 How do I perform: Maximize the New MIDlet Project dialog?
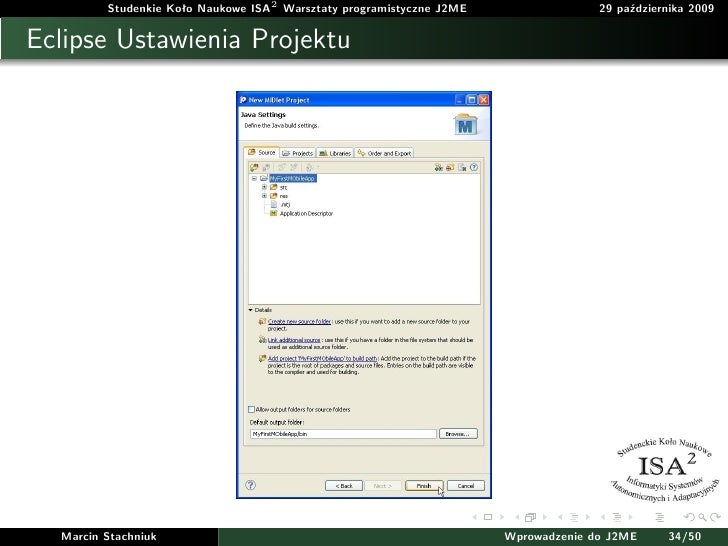[471, 100]
